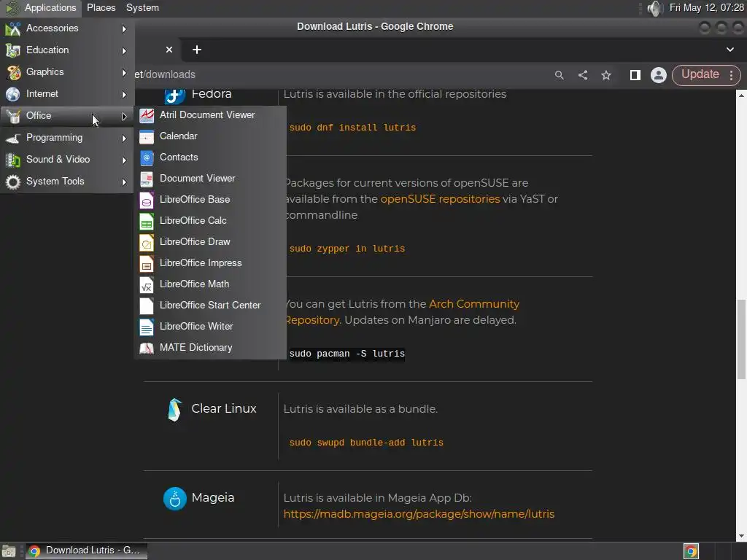Open Contacts application entry
This screenshot has height=560, width=747.
pyautogui.click(x=210, y=157)
